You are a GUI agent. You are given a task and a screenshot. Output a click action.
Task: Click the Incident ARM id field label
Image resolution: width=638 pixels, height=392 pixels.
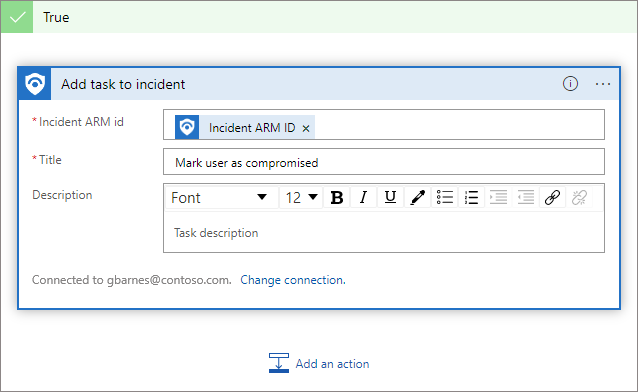click(81, 122)
